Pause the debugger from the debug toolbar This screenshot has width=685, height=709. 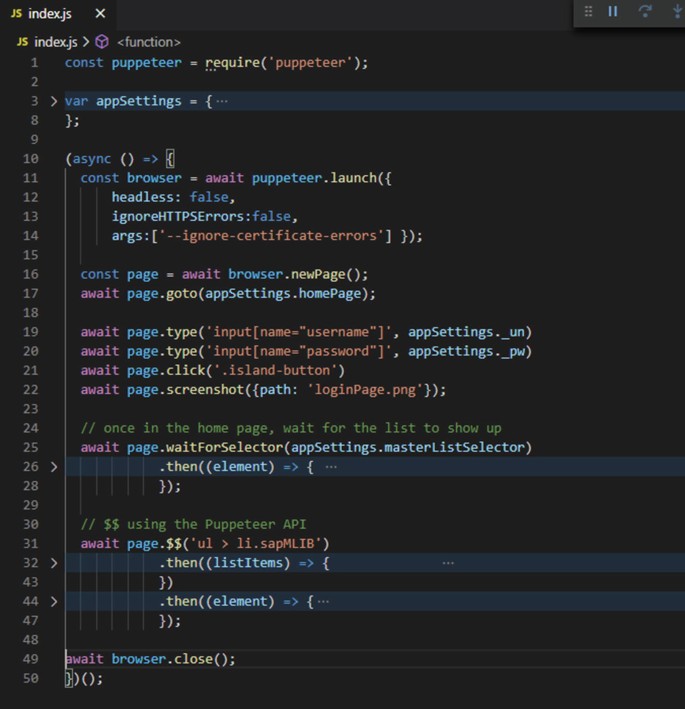click(613, 12)
